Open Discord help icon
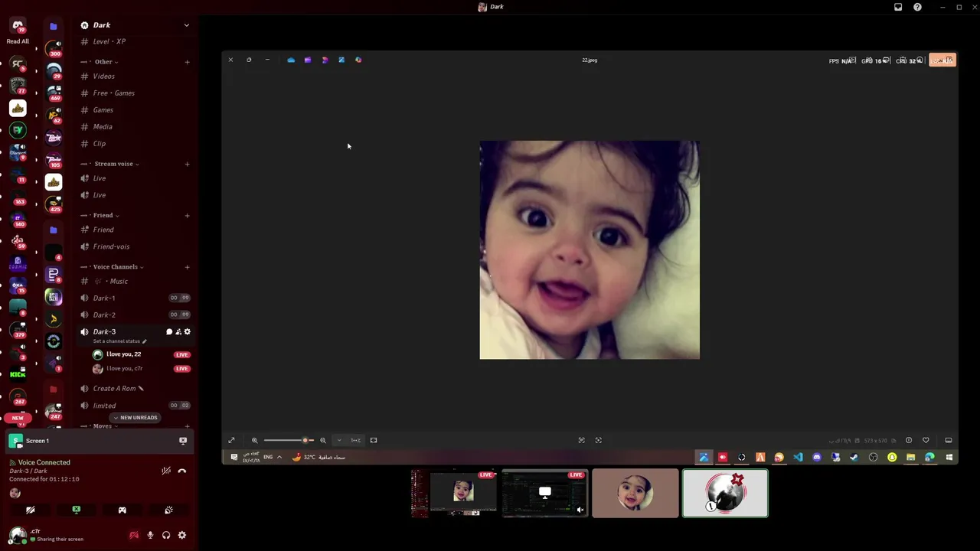980x551 pixels. [917, 7]
